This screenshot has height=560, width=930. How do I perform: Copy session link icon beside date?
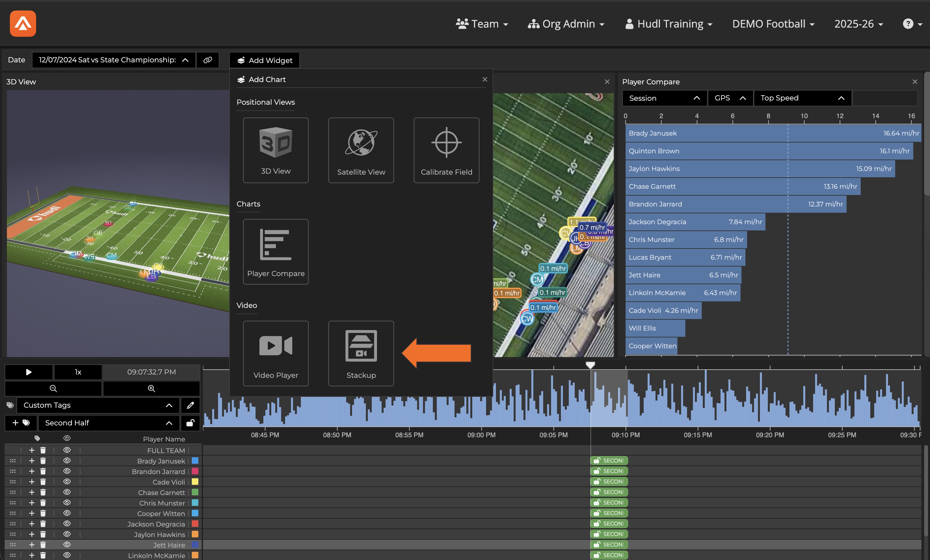208,60
